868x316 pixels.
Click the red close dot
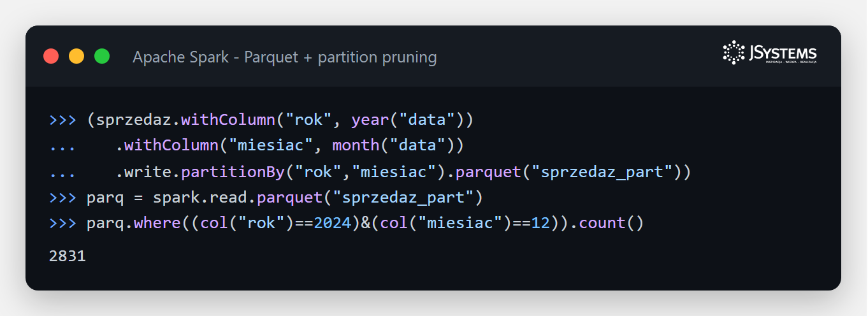[51, 56]
